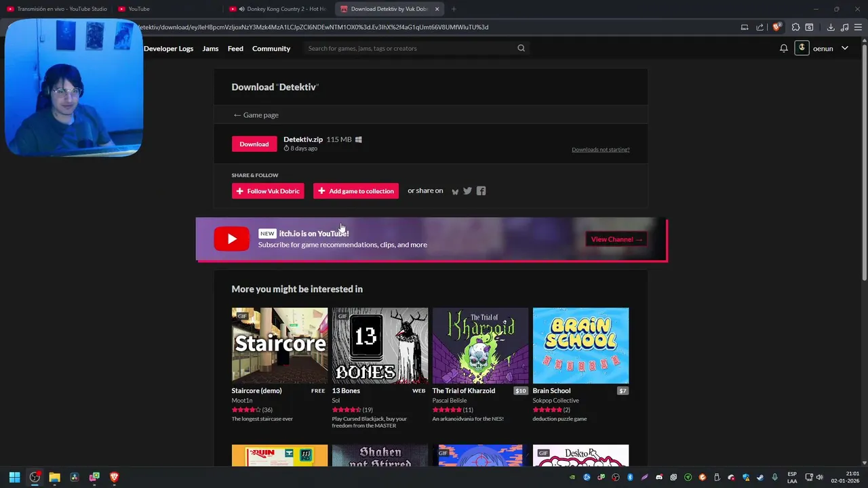Open the Feed menu item
Image resolution: width=868 pixels, height=488 pixels.
click(235, 49)
